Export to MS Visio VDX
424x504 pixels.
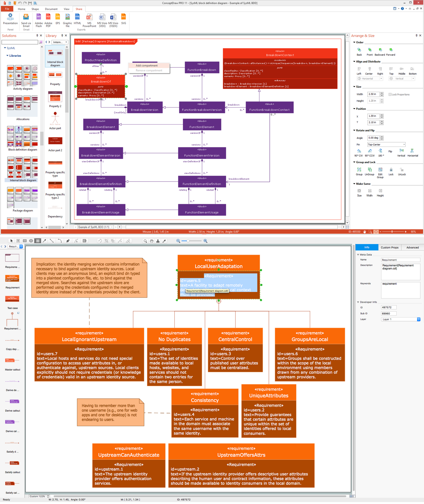click(x=102, y=20)
